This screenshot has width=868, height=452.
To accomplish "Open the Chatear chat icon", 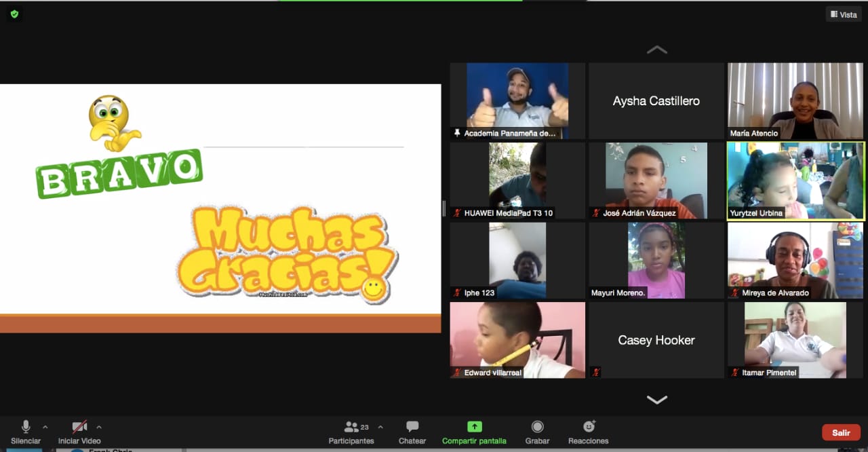I will 412,427.
